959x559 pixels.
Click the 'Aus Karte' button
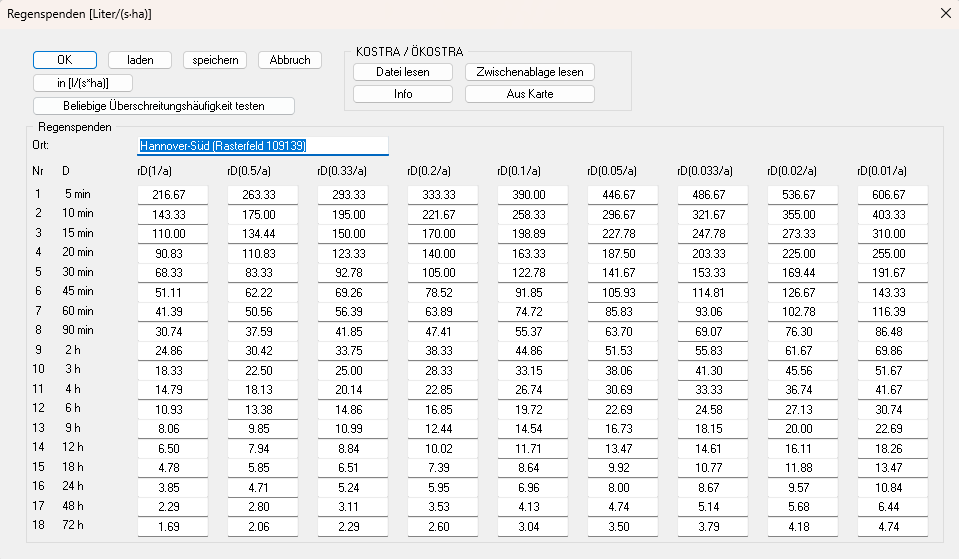pyautogui.click(x=530, y=94)
